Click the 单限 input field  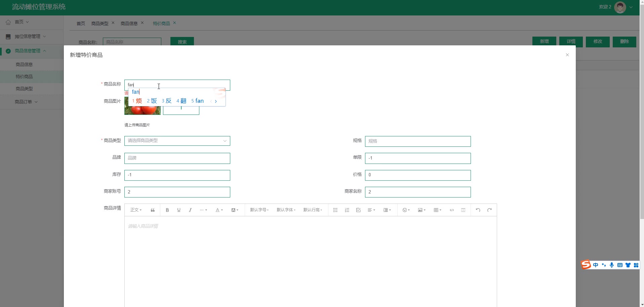pos(418,158)
